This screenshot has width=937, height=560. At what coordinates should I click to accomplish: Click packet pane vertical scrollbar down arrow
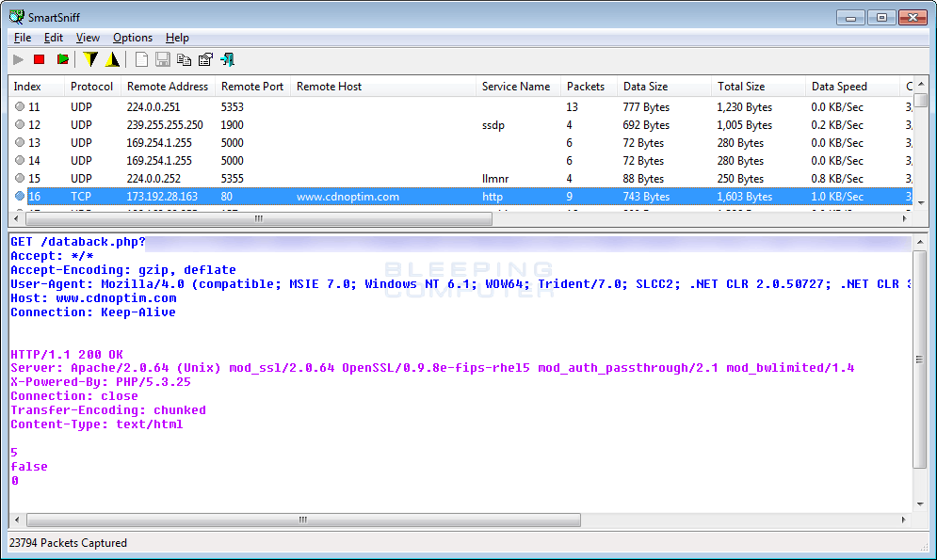point(920,504)
